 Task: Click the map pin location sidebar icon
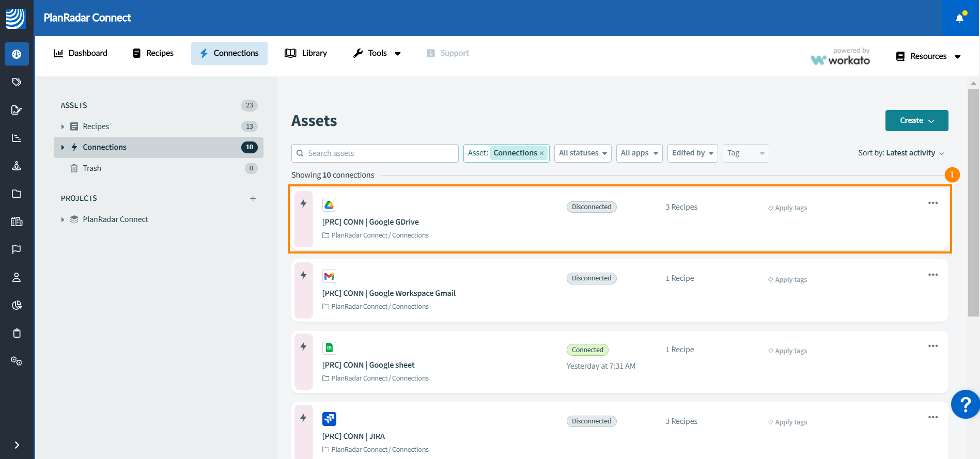click(17, 166)
